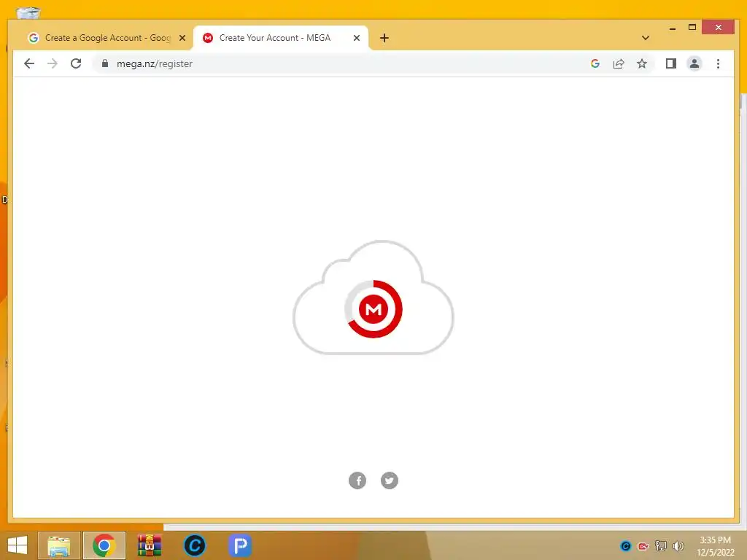Share this page icon
The width and height of the screenshot is (747, 560).
[619, 64]
